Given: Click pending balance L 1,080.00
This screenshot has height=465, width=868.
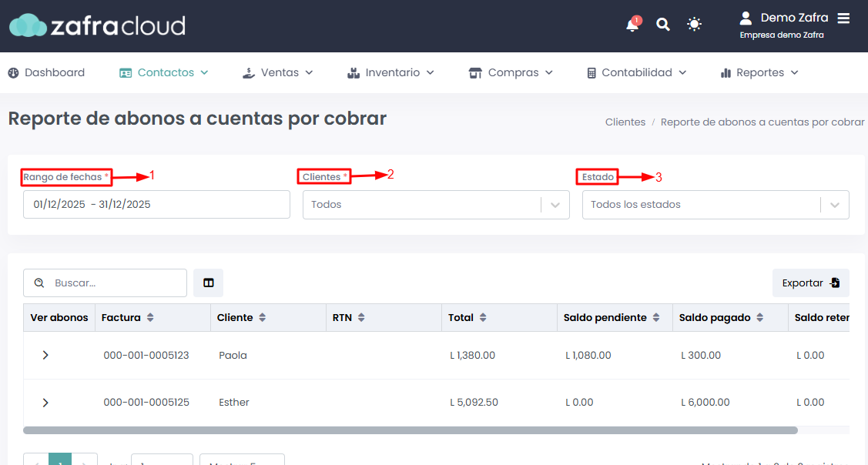Looking at the screenshot, I should coord(588,356).
